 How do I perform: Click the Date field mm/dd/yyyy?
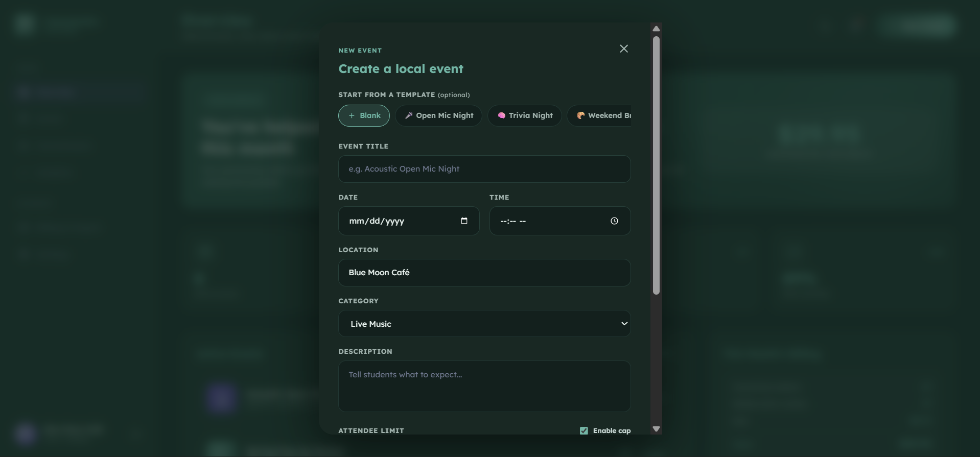(409, 221)
